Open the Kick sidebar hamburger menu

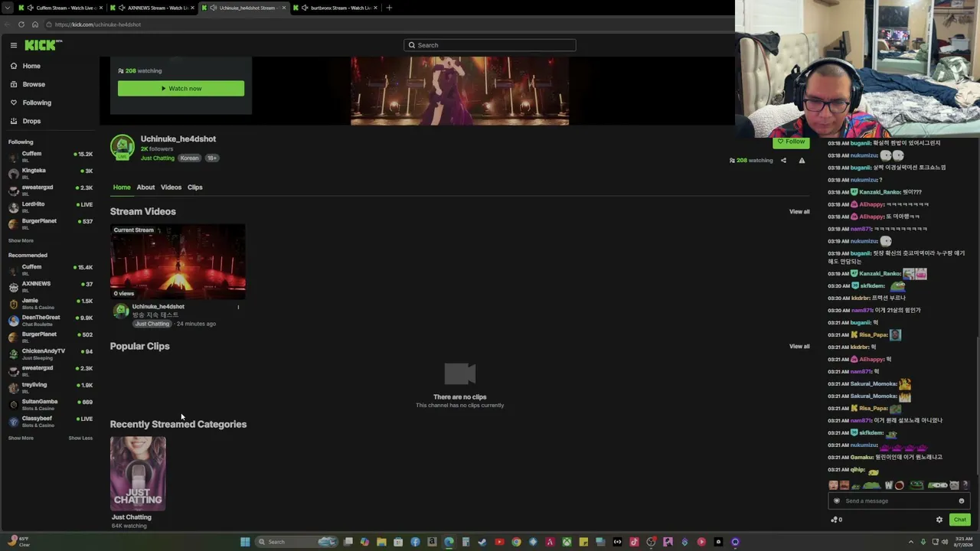pos(14,45)
